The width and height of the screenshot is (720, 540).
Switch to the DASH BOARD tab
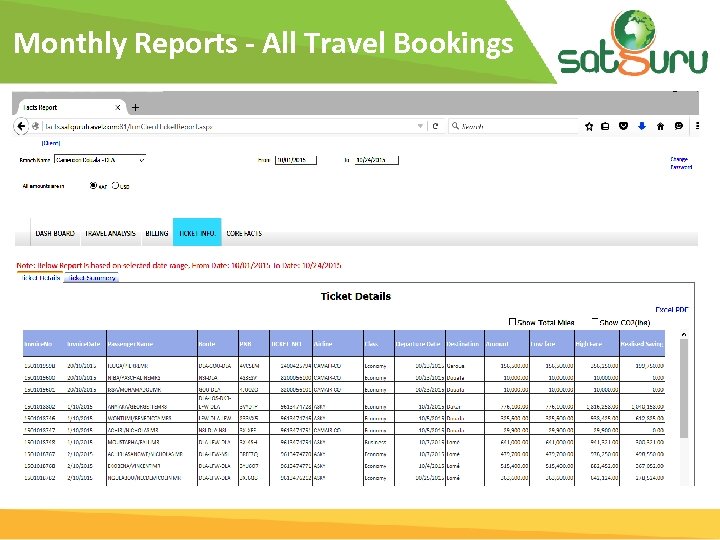[55, 233]
